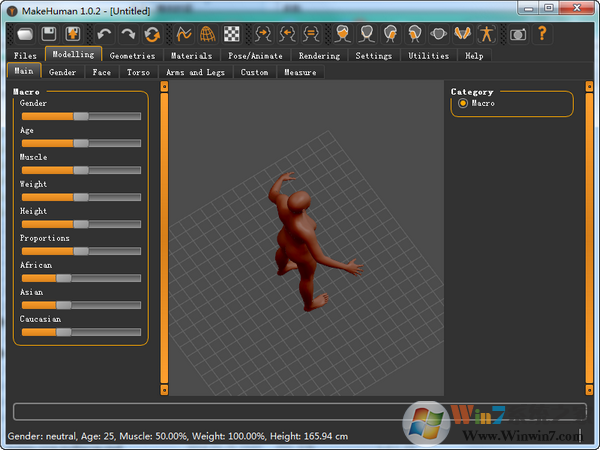Switch to the Geometries tab
Viewport: 600px width, 450px height.
point(133,56)
